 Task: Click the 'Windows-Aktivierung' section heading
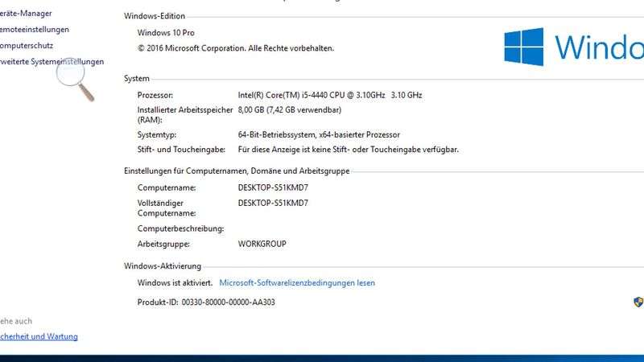163,266
